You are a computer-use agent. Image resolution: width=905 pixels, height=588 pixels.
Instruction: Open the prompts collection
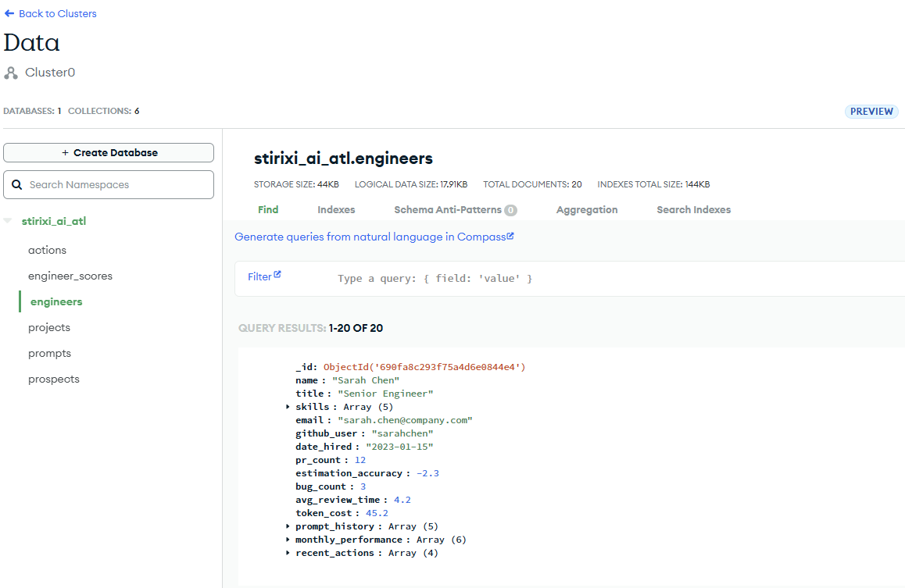[x=50, y=354]
